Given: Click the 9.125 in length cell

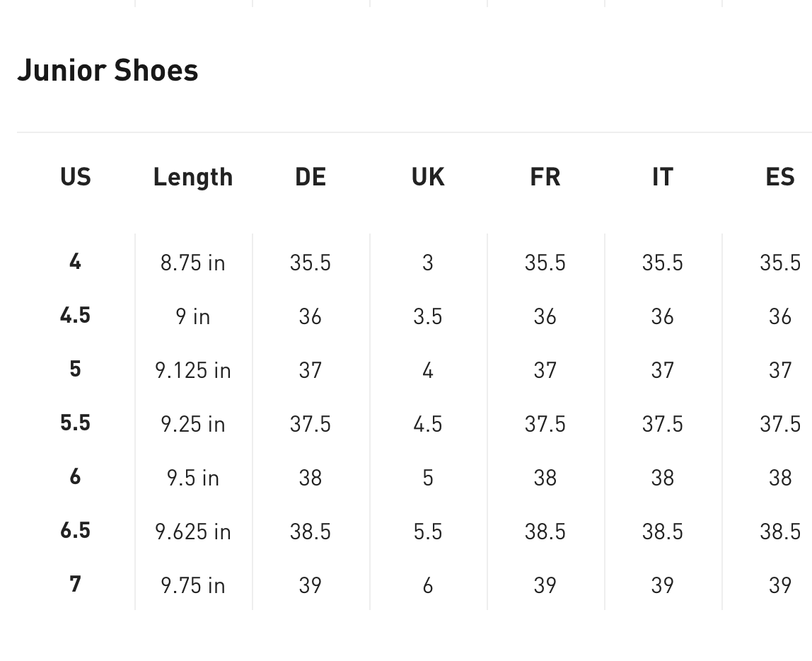Looking at the screenshot, I should point(193,370).
